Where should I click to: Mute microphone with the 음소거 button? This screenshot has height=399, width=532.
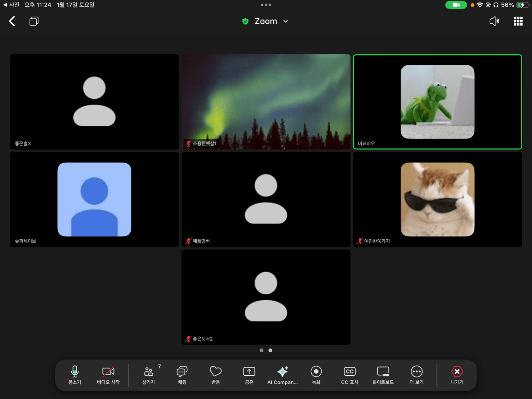[x=75, y=375]
